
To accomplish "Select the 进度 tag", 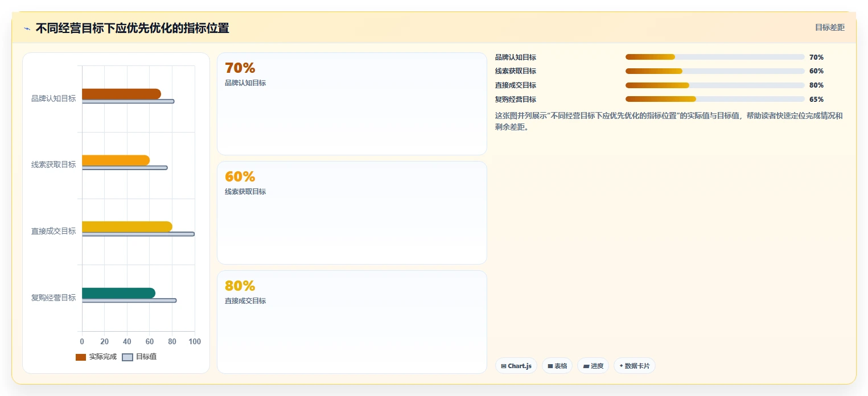I will (593, 366).
